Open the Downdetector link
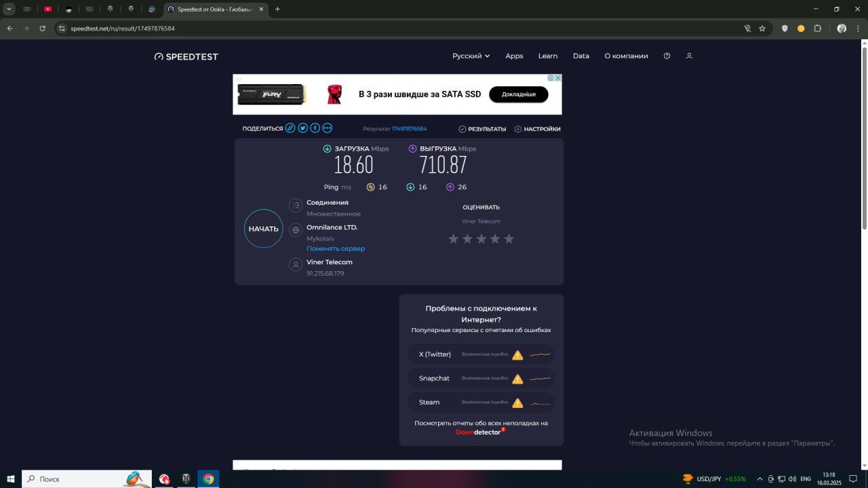This screenshot has width=868, height=488. 480,432
